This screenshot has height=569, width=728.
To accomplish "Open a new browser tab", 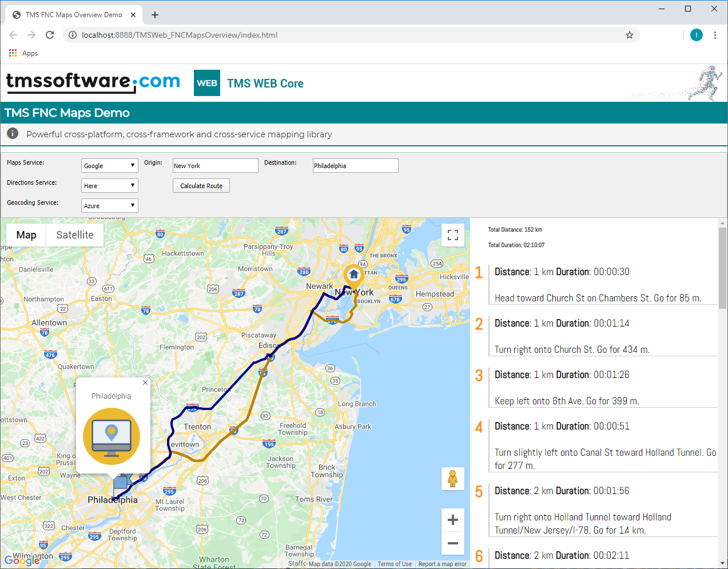I will coord(155,15).
